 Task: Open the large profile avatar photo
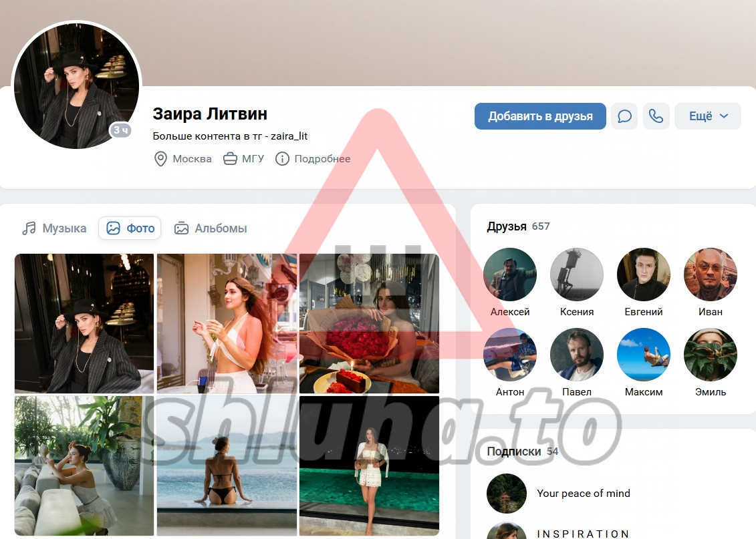76,86
